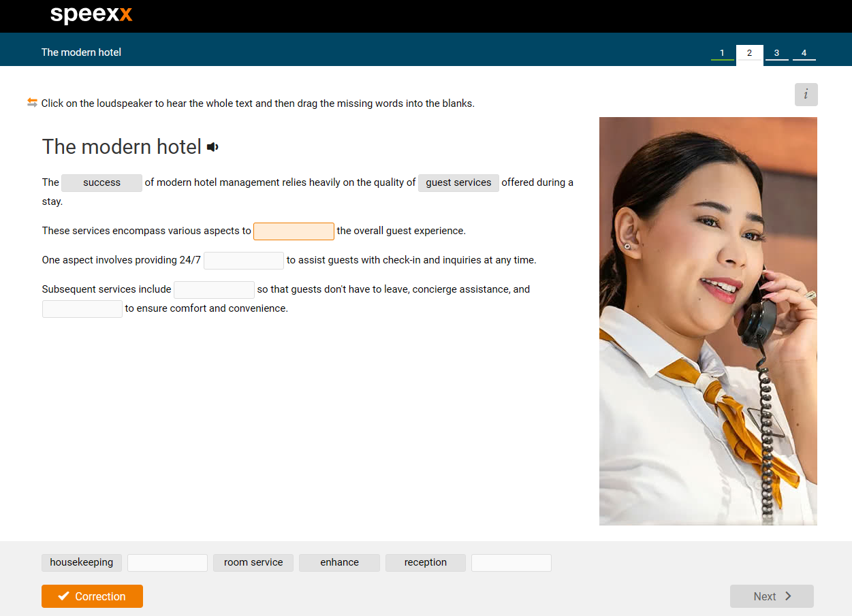The width and height of the screenshot is (852, 616).
Task: Click the instruction text about the loudspeaker
Action: click(258, 103)
